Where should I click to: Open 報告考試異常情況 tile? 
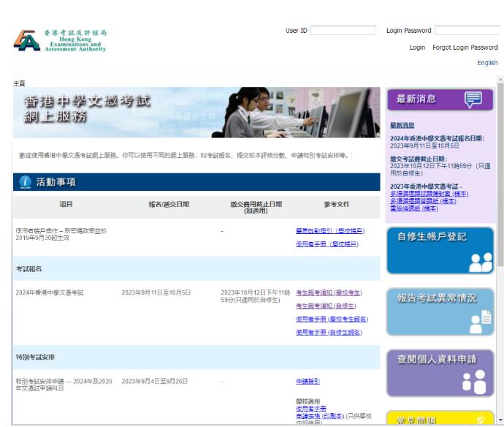click(440, 311)
